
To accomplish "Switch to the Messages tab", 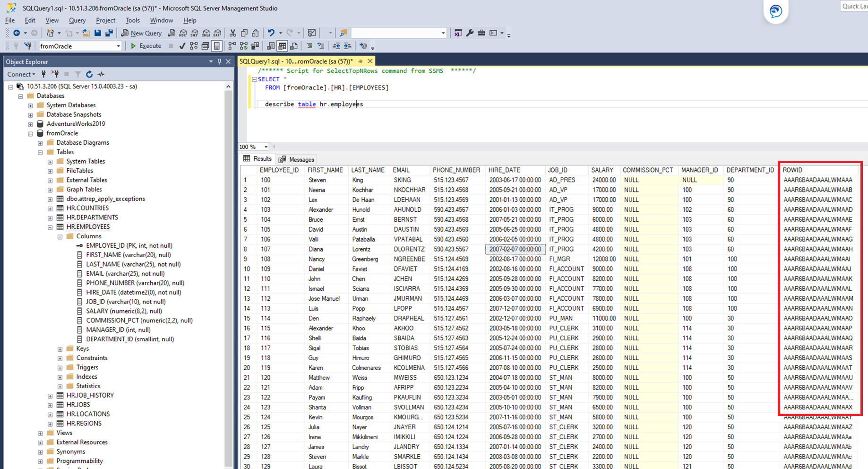I will (297, 159).
